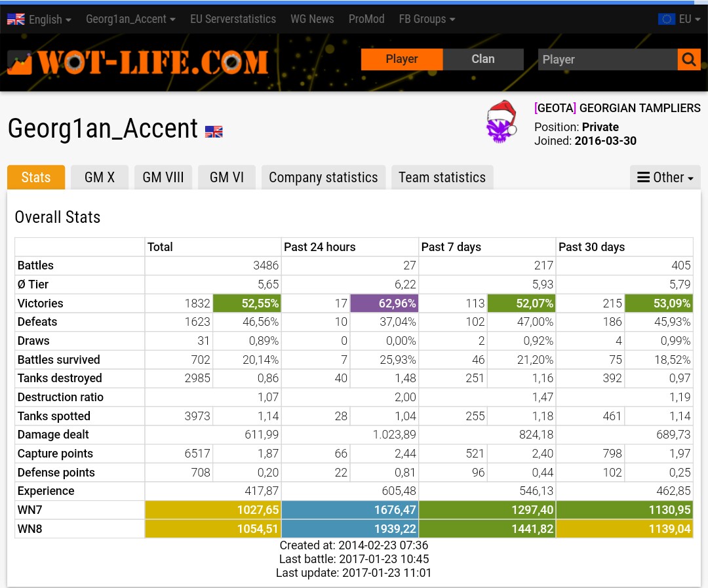Click the Ø Tier row label
This screenshot has height=588, width=708.
click(x=33, y=284)
